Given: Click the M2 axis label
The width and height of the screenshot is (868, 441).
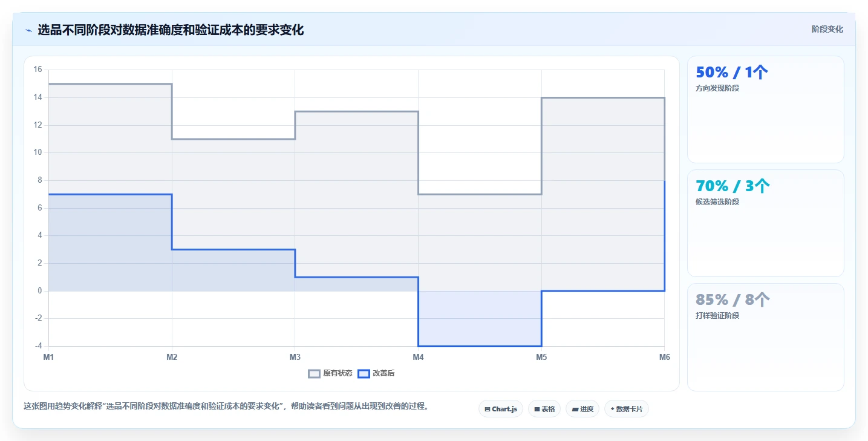Looking at the screenshot, I should click(x=172, y=358).
